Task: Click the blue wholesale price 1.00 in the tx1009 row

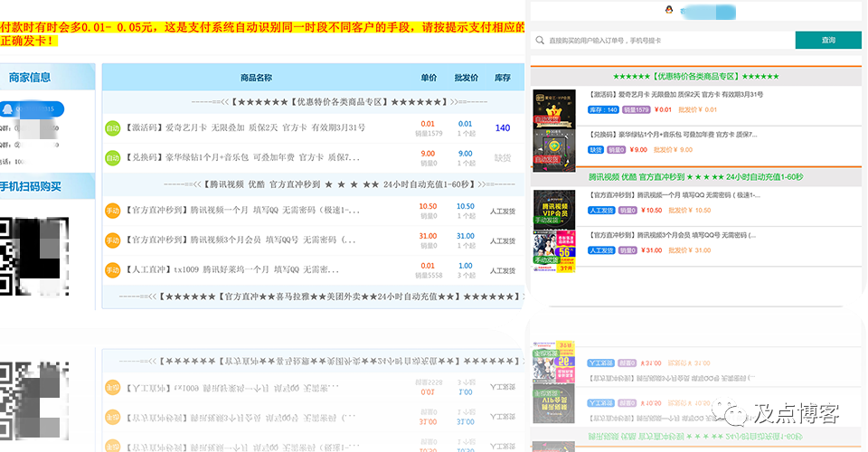Action: pyautogui.click(x=466, y=266)
